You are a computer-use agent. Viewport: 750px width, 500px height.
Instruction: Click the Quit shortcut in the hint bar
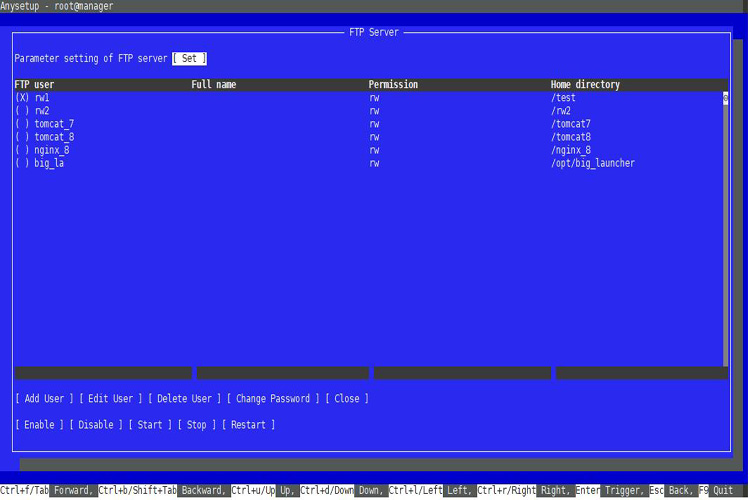(x=723, y=490)
